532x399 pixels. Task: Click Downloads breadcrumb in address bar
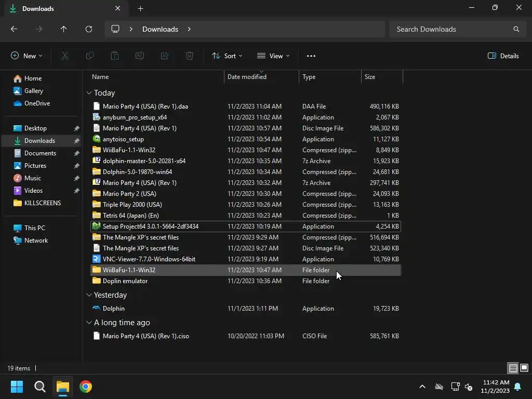point(160,29)
